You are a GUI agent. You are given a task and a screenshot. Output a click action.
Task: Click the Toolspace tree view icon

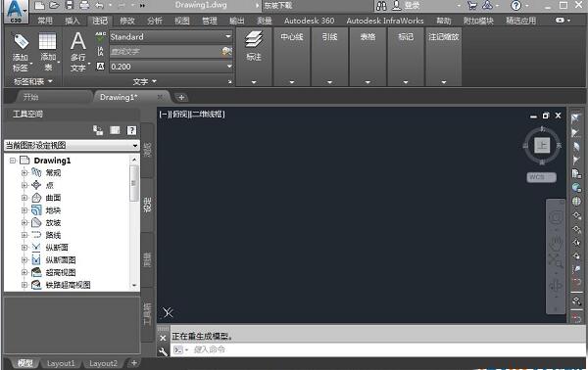tap(98, 130)
